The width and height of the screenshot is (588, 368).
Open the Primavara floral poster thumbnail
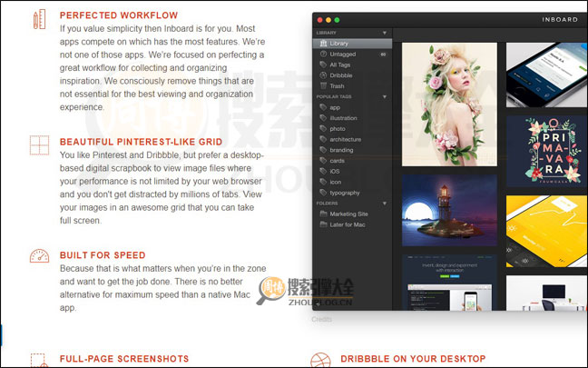pyautogui.click(x=547, y=152)
